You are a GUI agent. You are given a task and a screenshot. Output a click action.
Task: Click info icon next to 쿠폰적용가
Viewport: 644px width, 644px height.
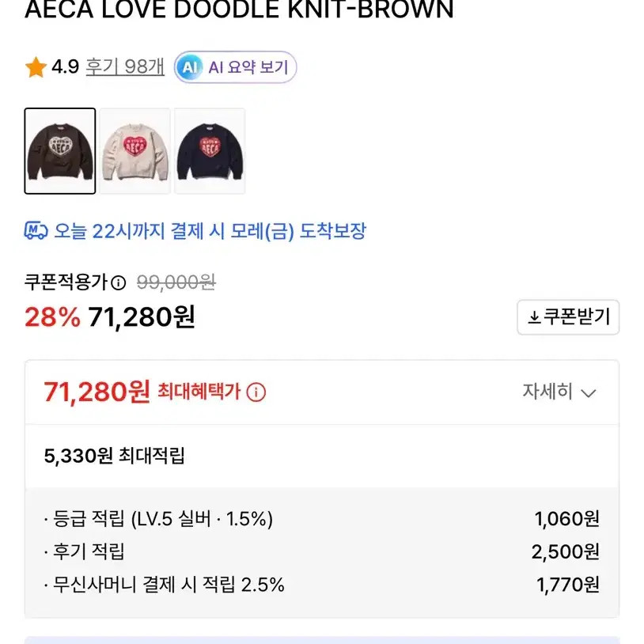(118, 282)
